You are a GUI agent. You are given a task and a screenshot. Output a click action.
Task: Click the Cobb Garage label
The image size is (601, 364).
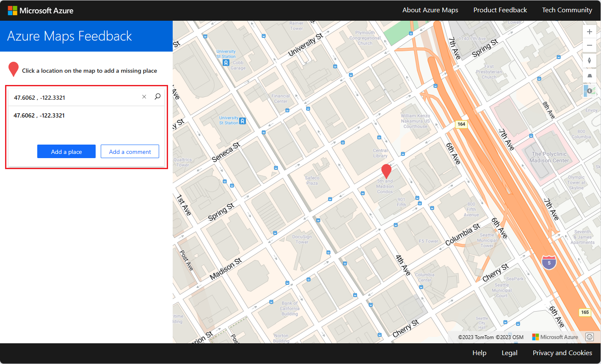pyautogui.click(x=238, y=65)
